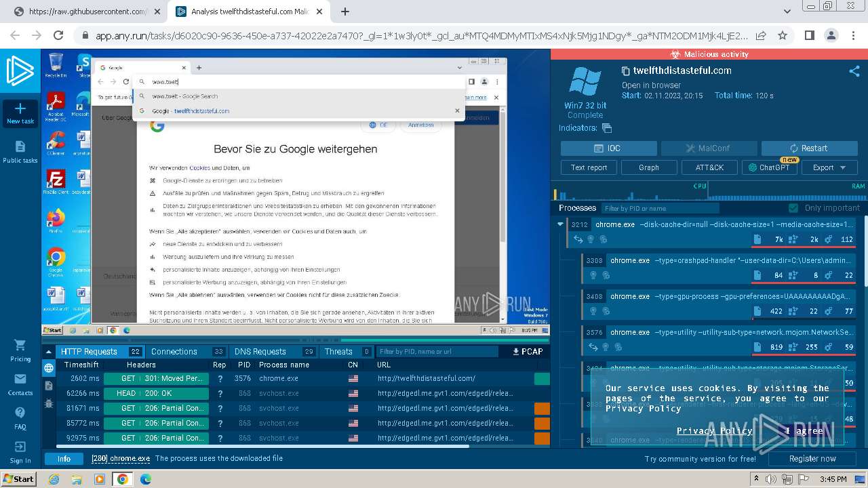
Task: Open the Indicators icon
Action: click(607, 127)
